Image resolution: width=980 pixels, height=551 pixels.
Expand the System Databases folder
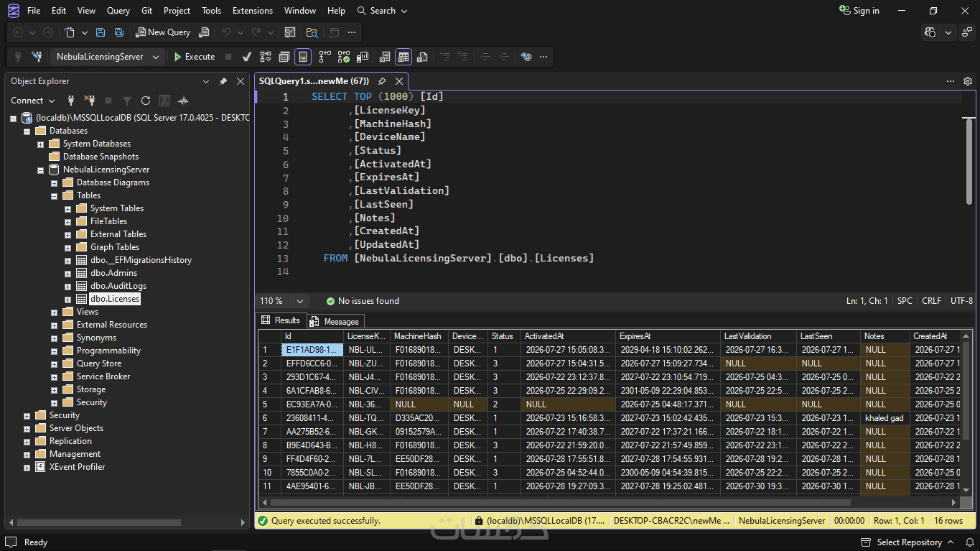(41, 144)
